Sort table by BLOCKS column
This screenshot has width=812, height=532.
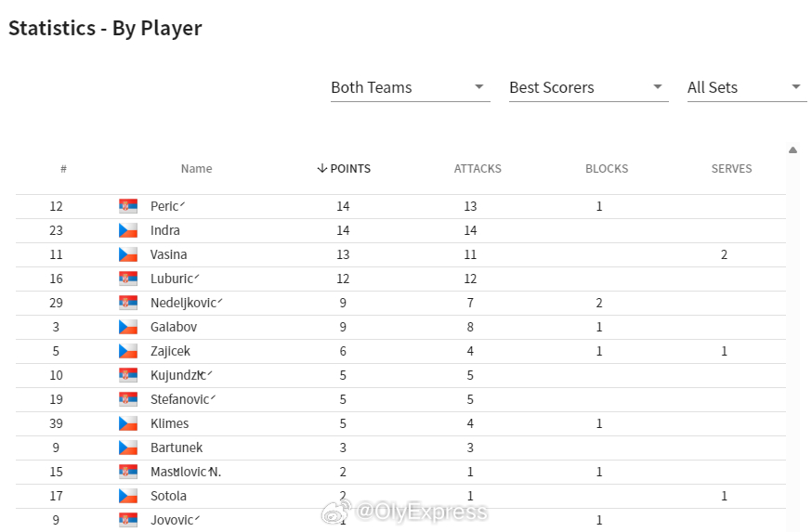607,169
